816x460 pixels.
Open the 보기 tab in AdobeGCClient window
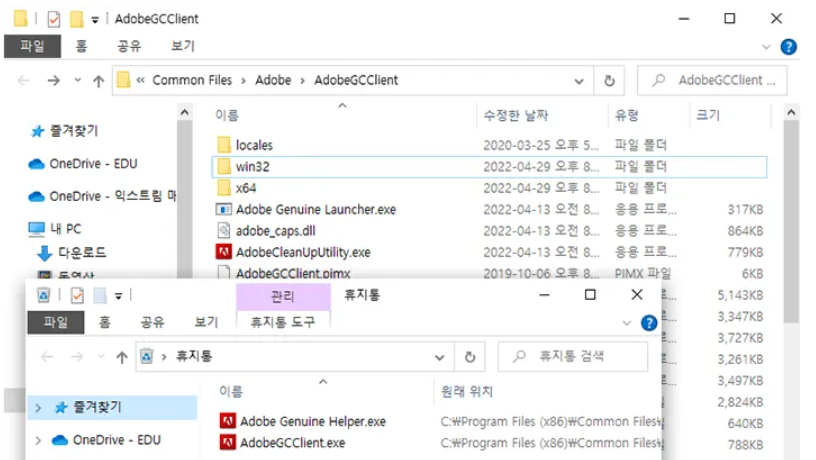(x=183, y=46)
